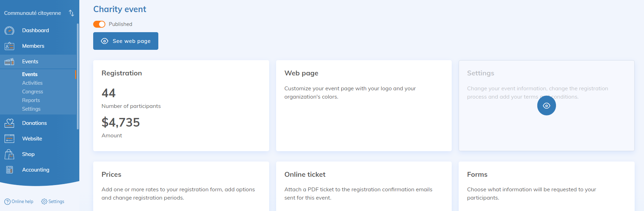Click the Website browser icon
644x211 pixels.
[9, 139]
